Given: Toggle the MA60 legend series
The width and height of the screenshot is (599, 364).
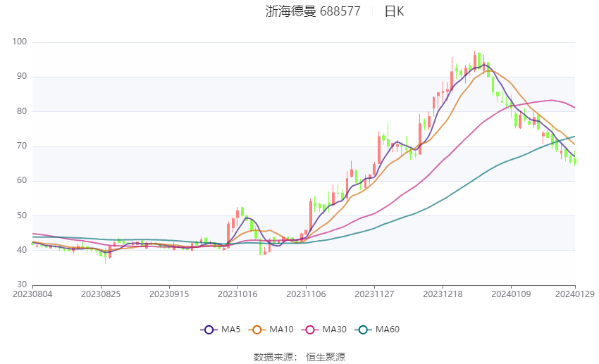Looking at the screenshot, I should pyautogui.click(x=377, y=330).
